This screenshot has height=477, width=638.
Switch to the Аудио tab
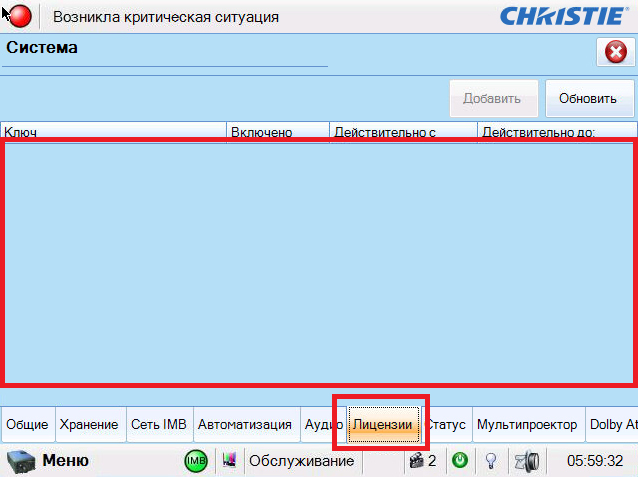pos(323,424)
